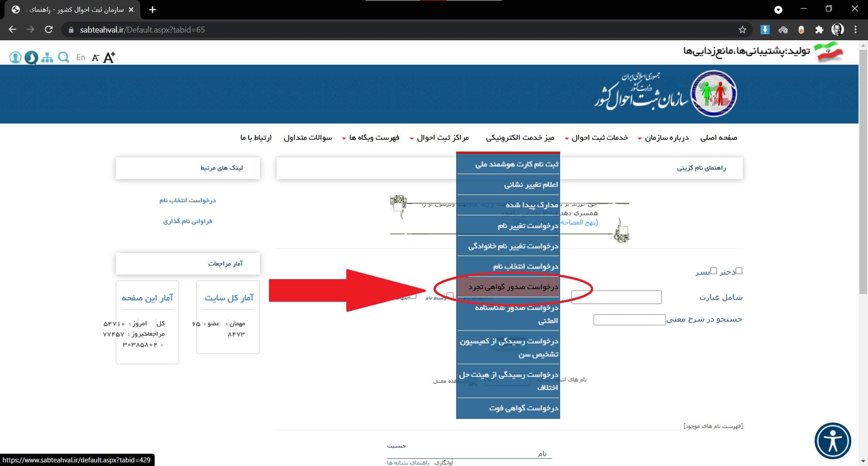Open ارتباط با ما page
Screen dimensions: 868x466
[256, 138]
